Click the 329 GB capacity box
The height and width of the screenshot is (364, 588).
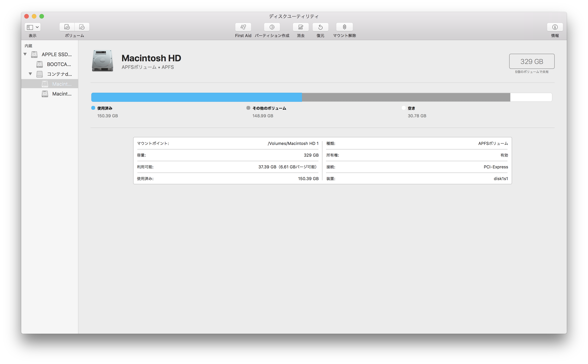click(531, 61)
